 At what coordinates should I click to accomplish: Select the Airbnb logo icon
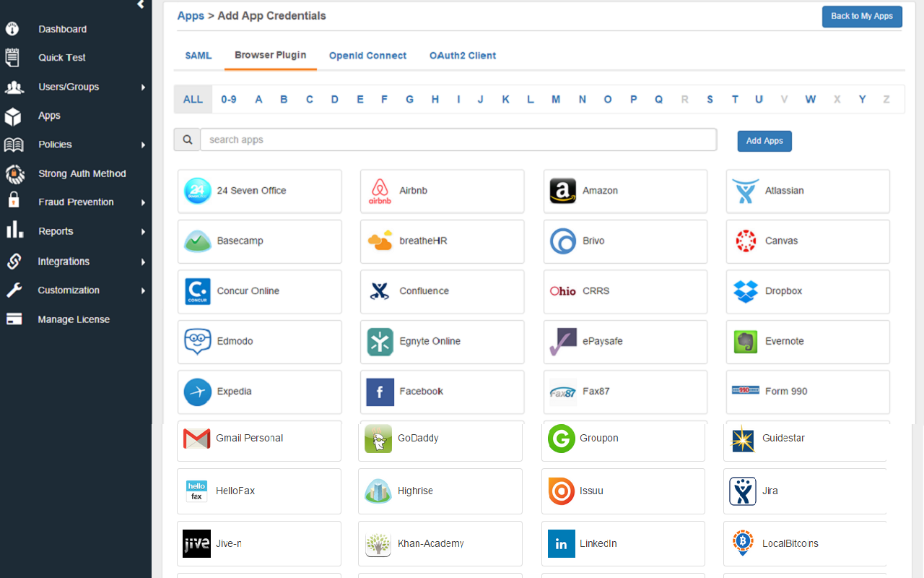(x=380, y=191)
